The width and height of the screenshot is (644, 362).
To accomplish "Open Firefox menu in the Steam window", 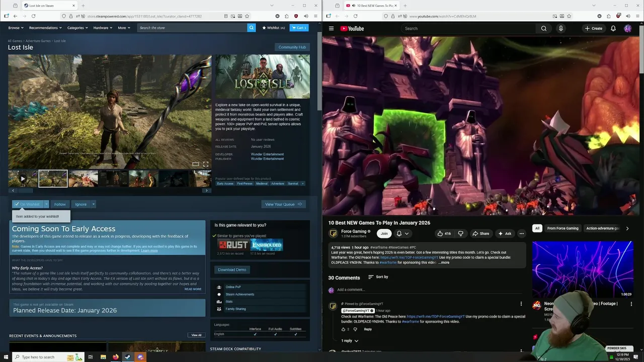I will [x=315, y=16].
